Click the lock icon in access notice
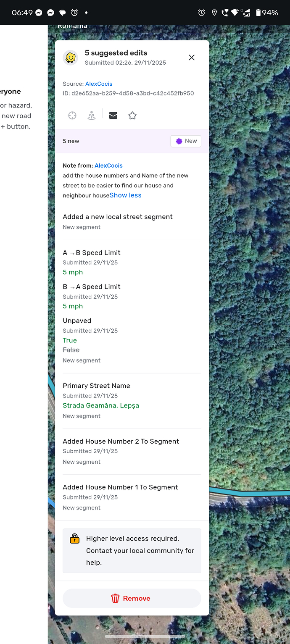The image size is (290, 644). (74, 539)
